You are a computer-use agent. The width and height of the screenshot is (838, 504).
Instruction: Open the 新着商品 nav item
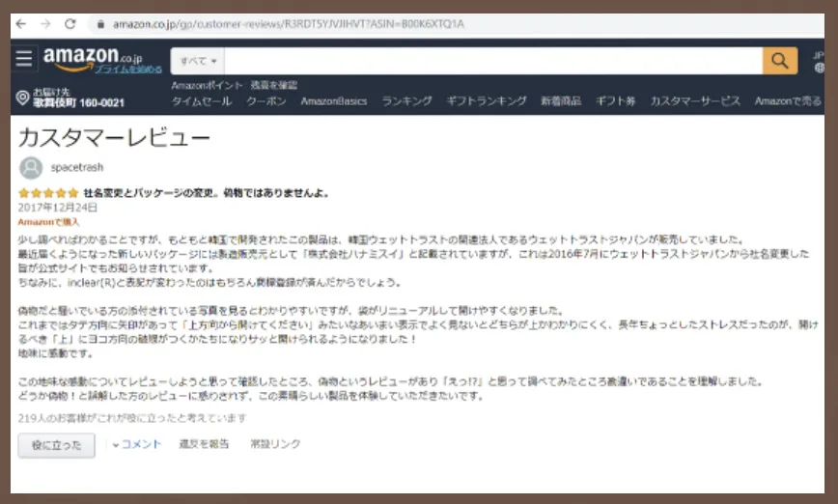561,101
